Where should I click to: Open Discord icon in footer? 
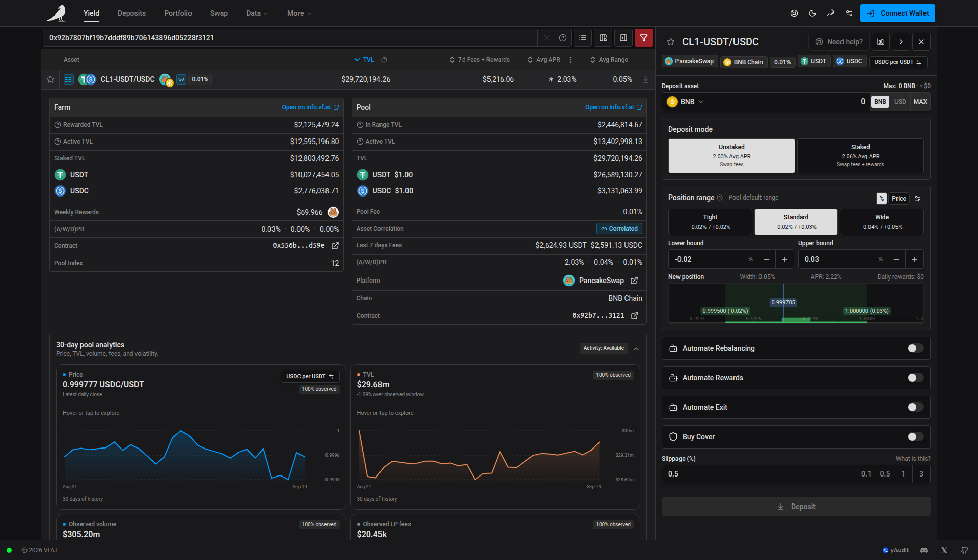coord(924,550)
